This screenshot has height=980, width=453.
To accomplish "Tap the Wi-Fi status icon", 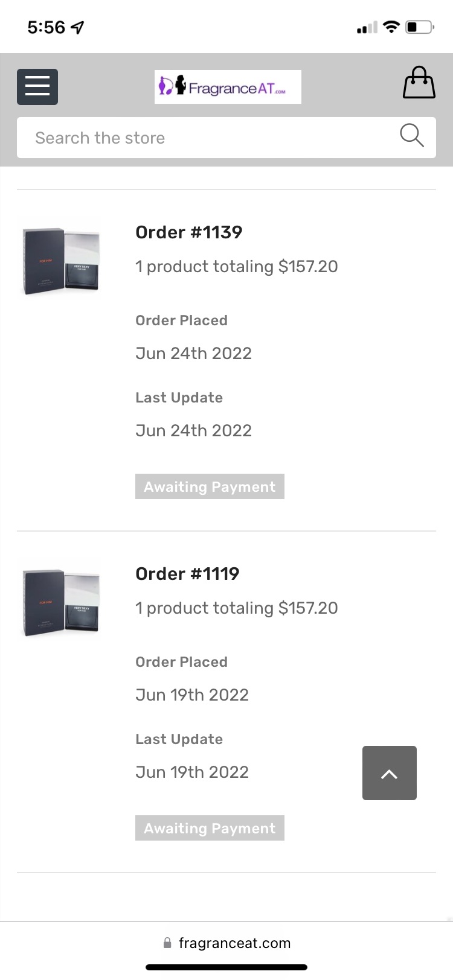I will tap(391, 27).
